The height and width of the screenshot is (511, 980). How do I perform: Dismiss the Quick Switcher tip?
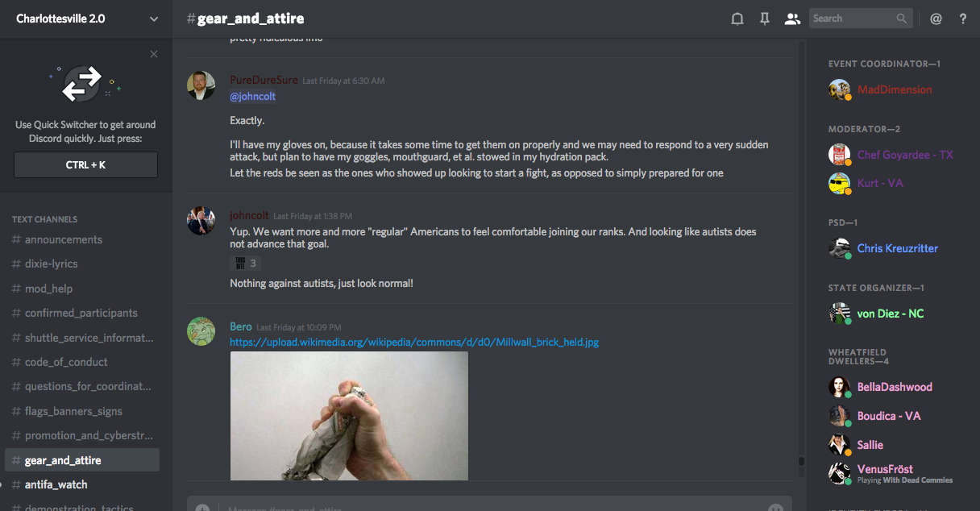pyautogui.click(x=154, y=54)
